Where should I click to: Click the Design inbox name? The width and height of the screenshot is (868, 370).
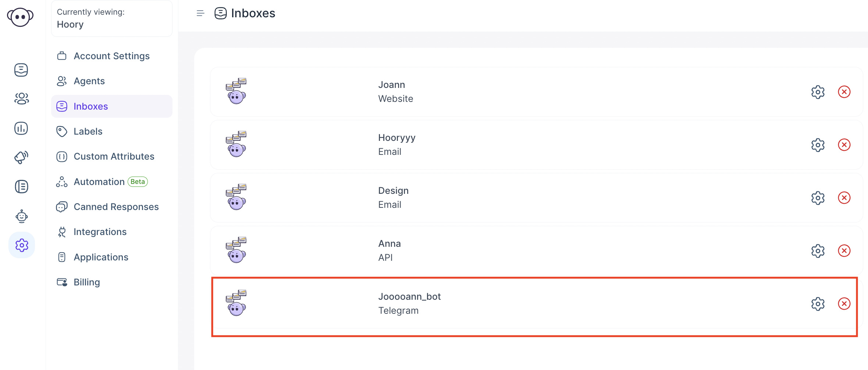point(394,191)
